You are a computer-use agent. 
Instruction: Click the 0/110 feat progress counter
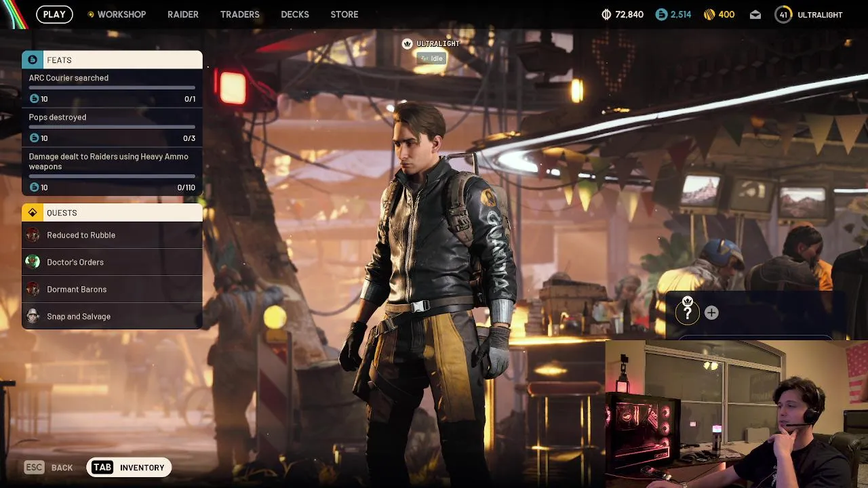coord(186,188)
